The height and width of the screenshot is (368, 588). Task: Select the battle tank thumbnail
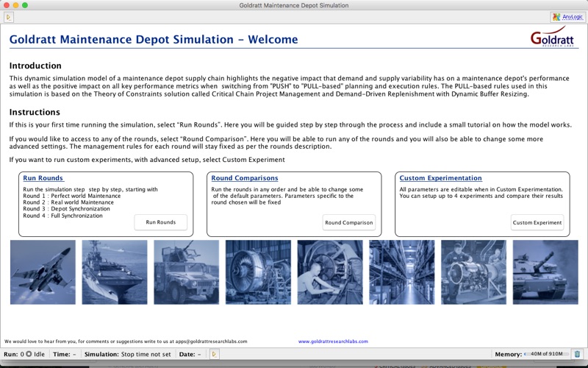[x=545, y=272]
